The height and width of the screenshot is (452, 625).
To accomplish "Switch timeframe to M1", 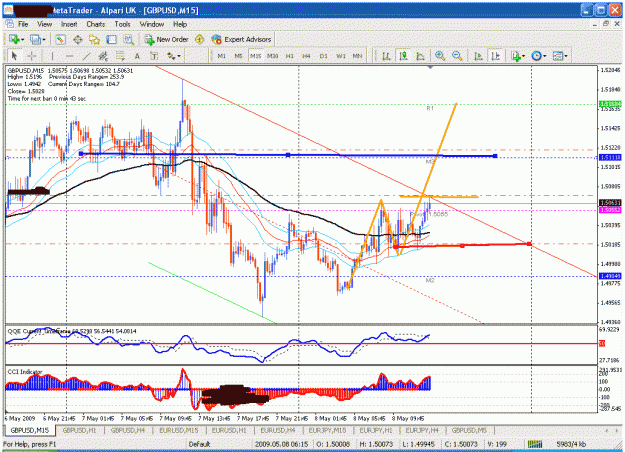I will pyautogui.click(x=222, y=56).
